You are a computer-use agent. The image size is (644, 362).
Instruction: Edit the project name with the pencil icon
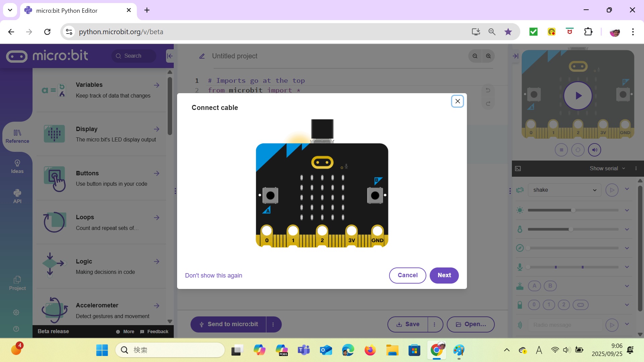point(202,56)
